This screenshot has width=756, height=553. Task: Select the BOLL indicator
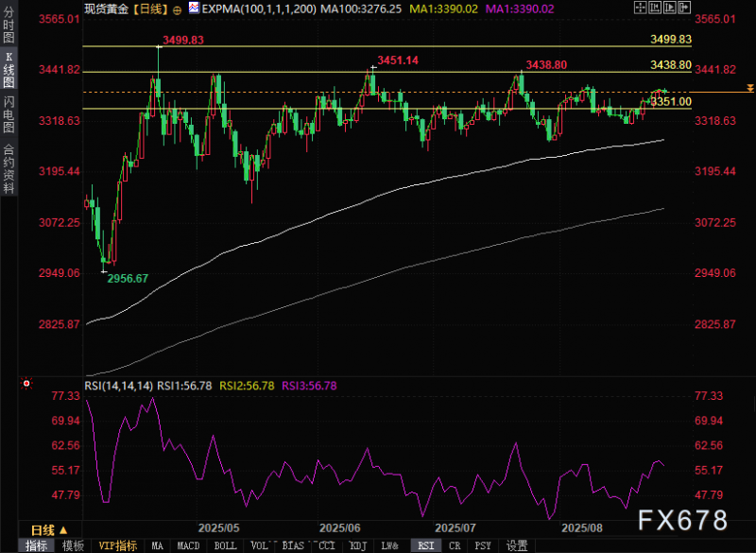tap(225, 545)
